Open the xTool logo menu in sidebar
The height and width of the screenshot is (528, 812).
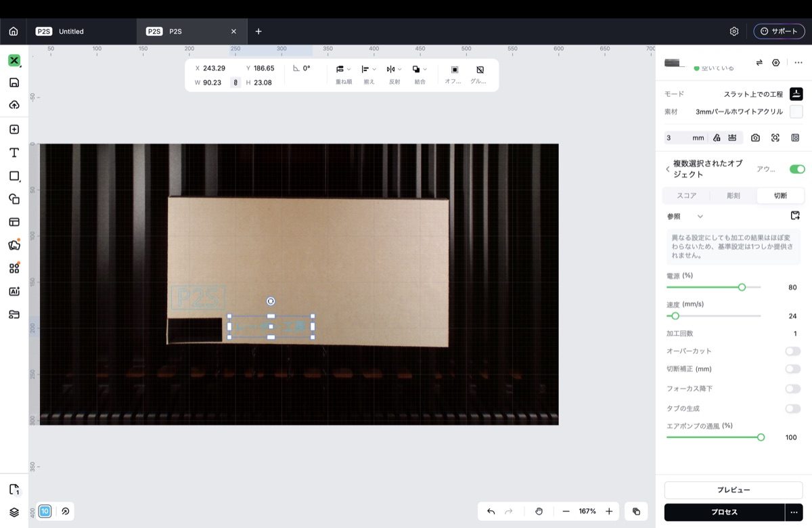[x=14, y=60]
